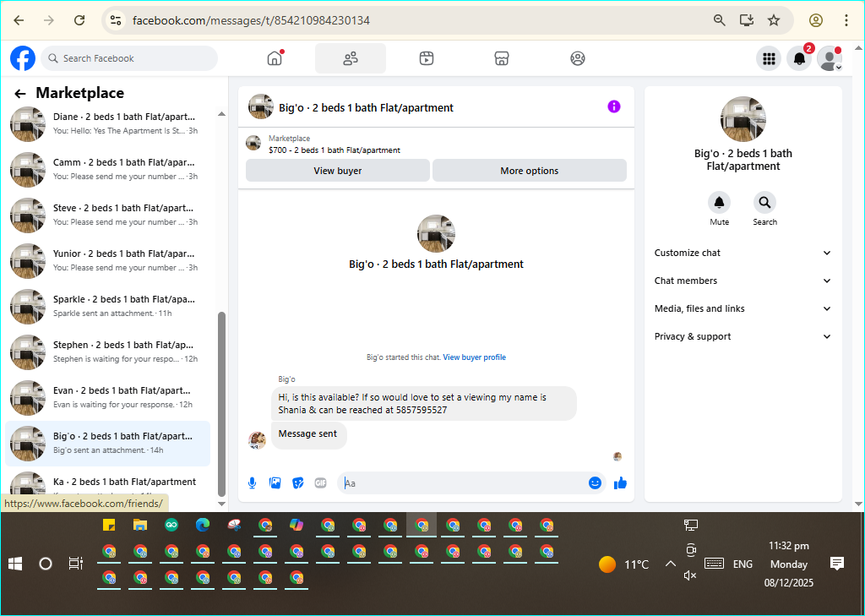Click the Facebook logo

coord(23,58)
